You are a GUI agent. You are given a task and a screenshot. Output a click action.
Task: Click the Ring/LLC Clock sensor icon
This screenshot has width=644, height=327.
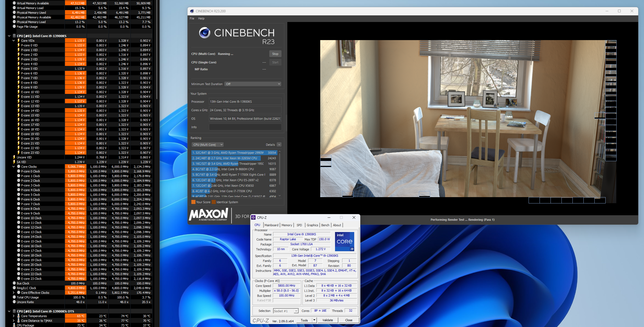tap(14, 288)
